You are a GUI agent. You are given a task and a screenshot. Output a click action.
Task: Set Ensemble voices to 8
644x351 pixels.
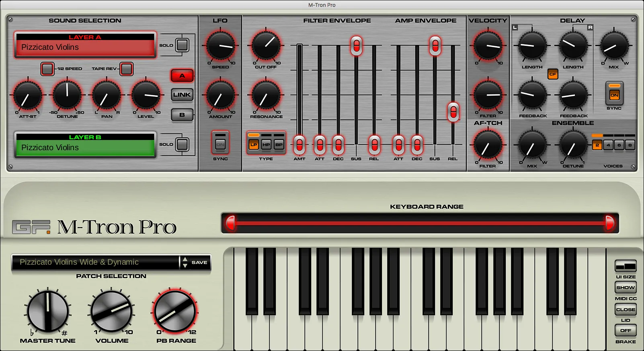click(630, 145)
